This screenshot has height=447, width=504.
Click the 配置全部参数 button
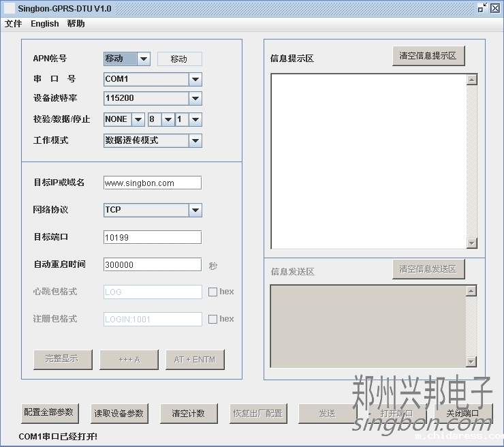tap(50, 412)
